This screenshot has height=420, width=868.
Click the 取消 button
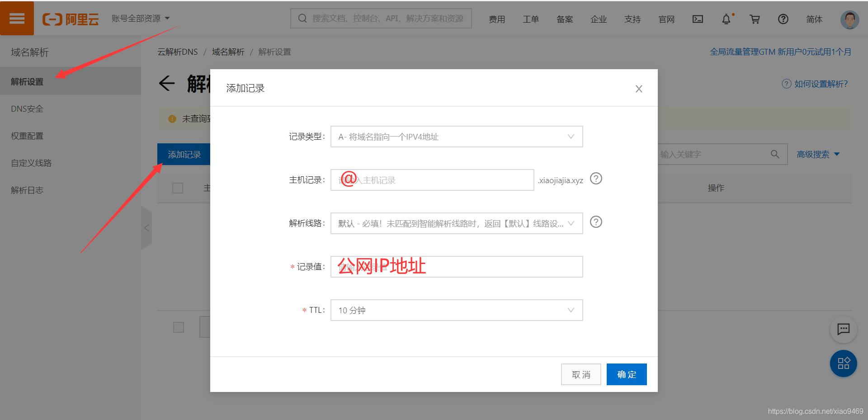(581, 374)
